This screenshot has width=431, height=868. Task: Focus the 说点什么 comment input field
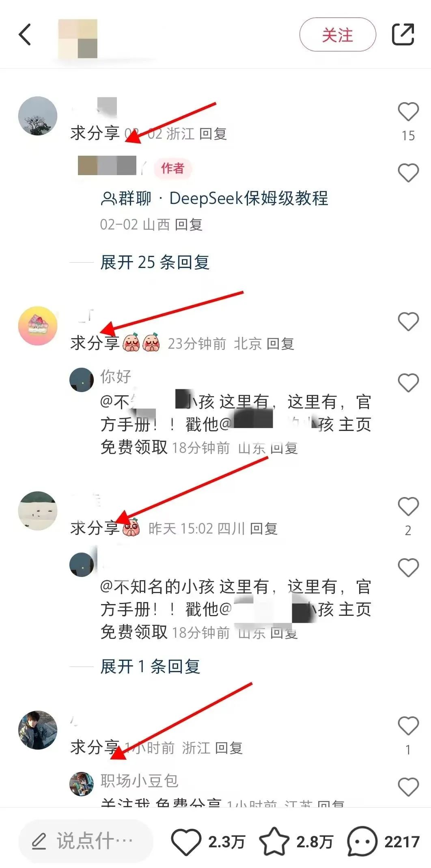pos(86,841)
